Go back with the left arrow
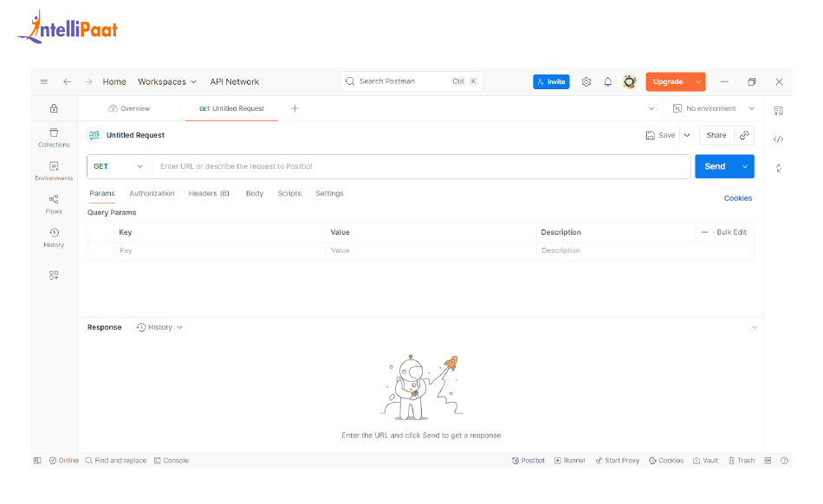This screenshot has height=504, width=823. [x=67, y=81]
